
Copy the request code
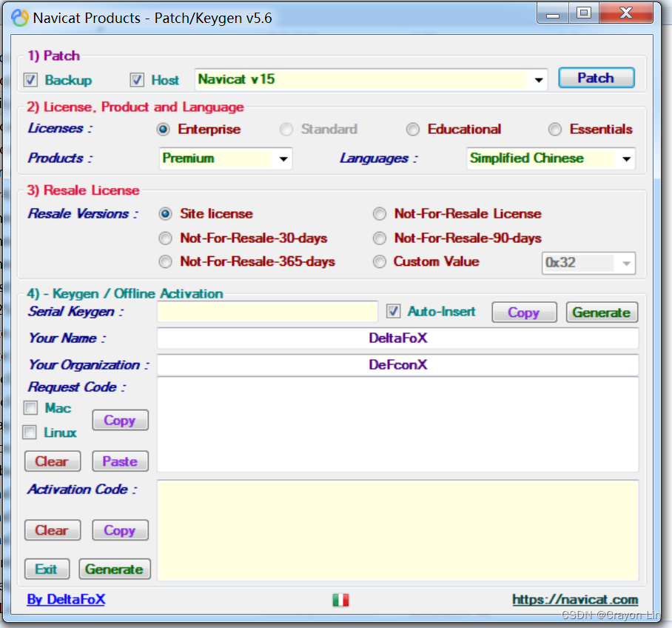(120, 421)
